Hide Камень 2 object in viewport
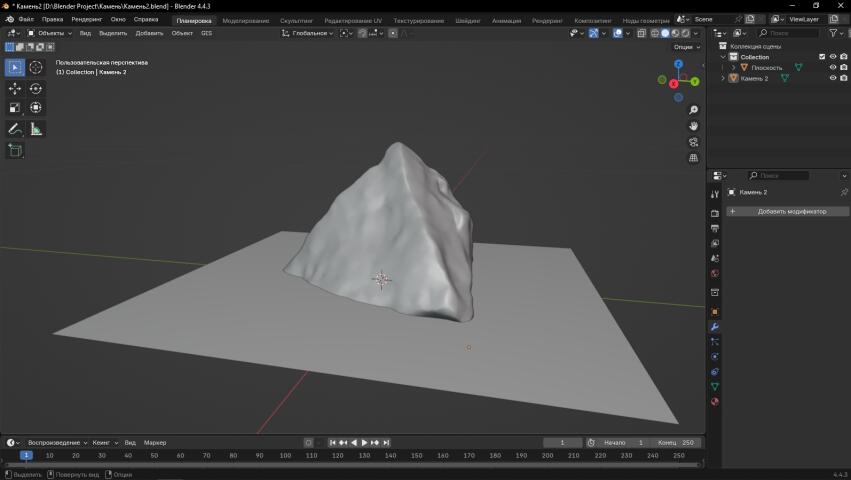This screenshot has height=480, width=851. click(833, 78)
